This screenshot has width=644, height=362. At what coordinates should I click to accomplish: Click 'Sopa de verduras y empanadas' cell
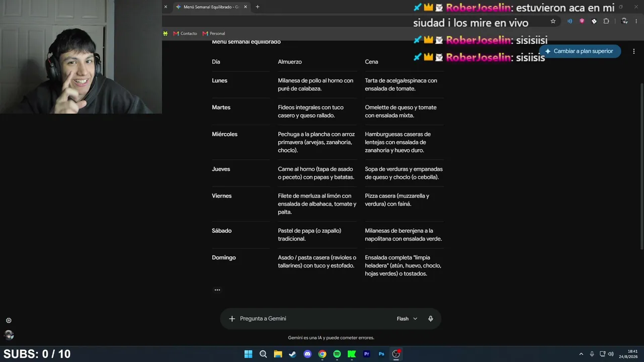coord(404,173)
